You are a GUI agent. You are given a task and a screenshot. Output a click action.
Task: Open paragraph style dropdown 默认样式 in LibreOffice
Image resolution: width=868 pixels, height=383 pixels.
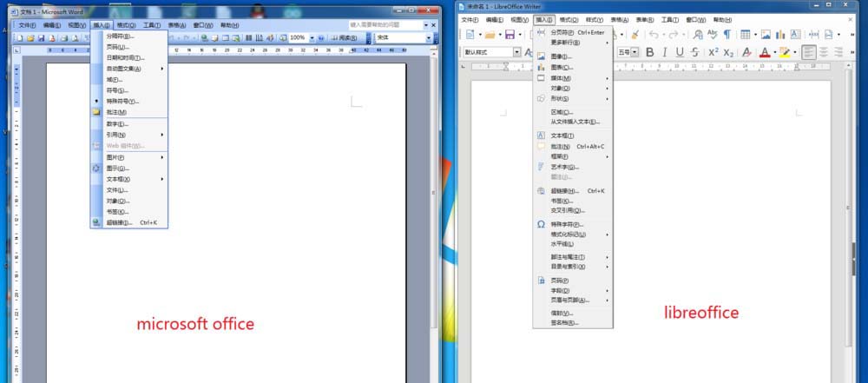[x=517, y=52]
